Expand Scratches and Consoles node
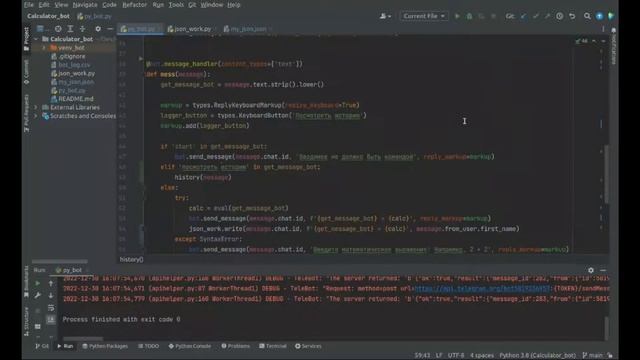This screenshot has width=640, height=360. pos(36,116)
